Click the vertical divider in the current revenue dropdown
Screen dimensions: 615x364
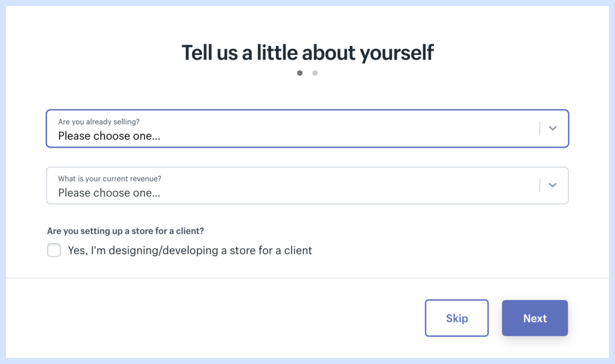[540, 186]
